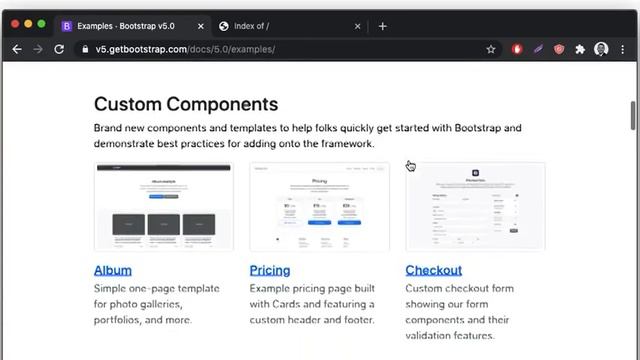Open the Extensions puzzle piece menu

pyautogui.click(x=580, y=49)
